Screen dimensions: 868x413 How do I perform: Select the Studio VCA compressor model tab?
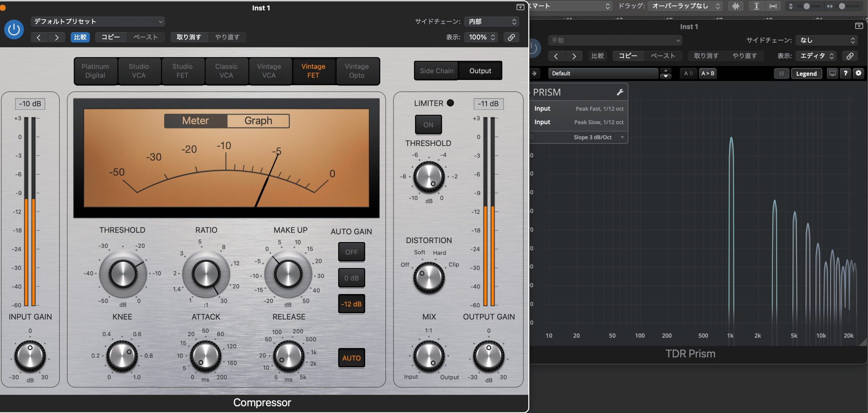139,71
